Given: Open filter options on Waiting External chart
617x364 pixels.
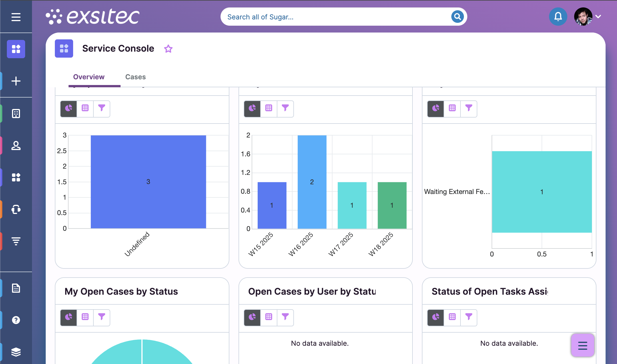Looking at the screenshot, I should tap(469, 108).
